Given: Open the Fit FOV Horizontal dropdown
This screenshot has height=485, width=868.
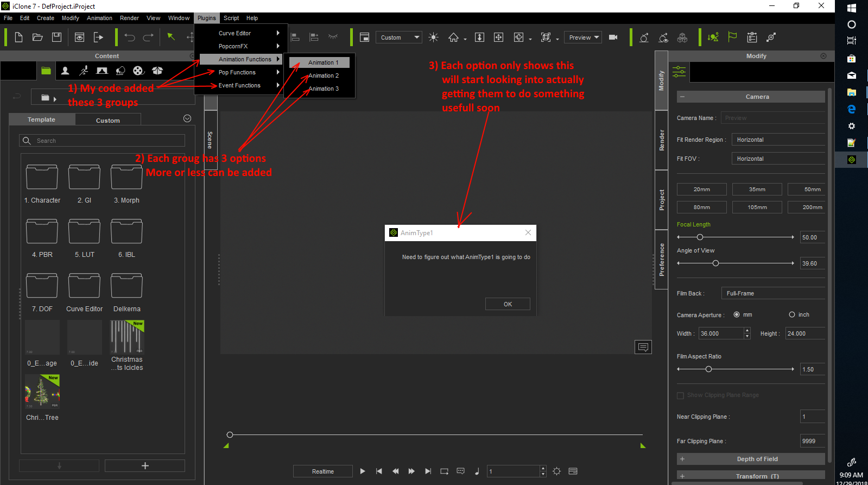Looking at the screenshot, I should pyautogui.click(x=778, y=159).
